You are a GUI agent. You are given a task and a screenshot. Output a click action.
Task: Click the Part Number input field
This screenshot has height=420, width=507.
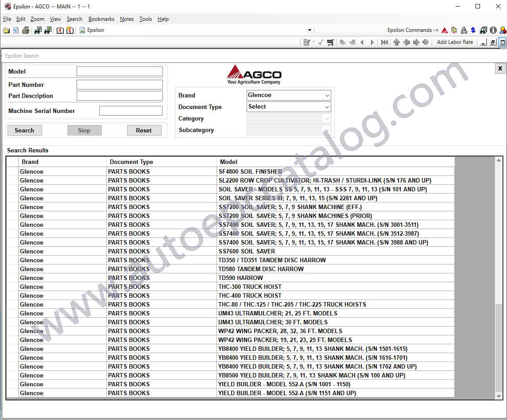[120, 85]
